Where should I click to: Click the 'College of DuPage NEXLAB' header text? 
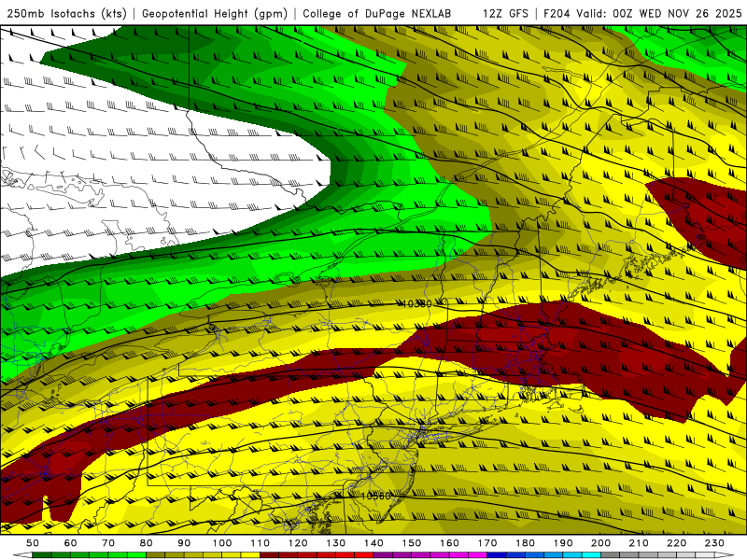point(377,13)
